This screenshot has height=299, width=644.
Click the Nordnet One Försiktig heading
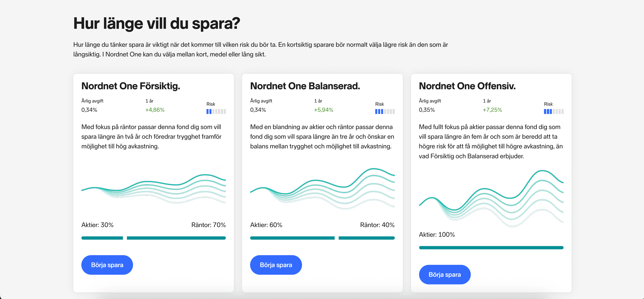(x=131, y=86)
